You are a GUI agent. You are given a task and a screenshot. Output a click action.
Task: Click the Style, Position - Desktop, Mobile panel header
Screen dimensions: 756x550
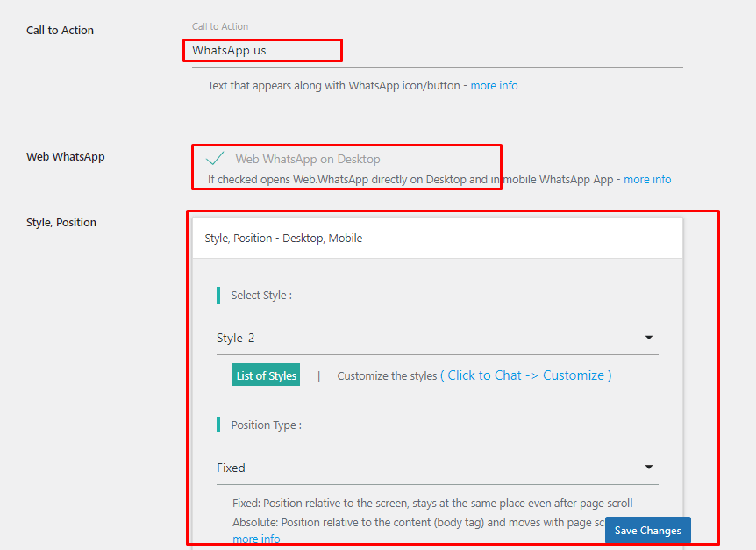coord(438,238)
